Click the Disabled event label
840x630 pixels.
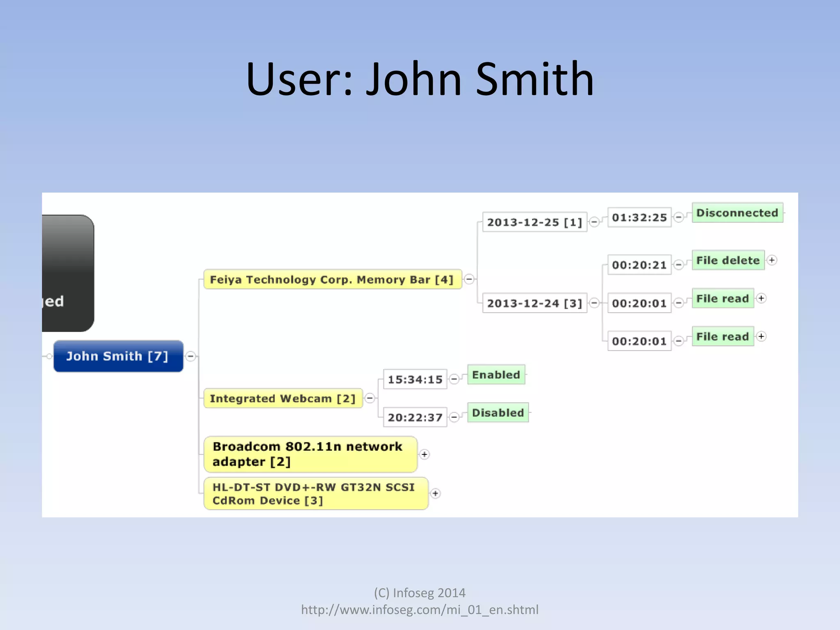tap(498, 413)
